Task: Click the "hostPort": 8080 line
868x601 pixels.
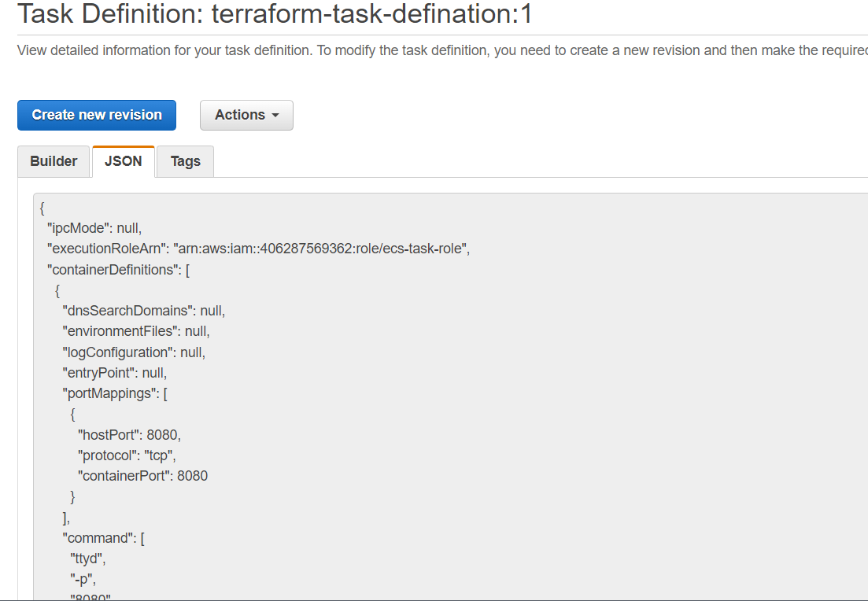Action: (x=130, y=435)
